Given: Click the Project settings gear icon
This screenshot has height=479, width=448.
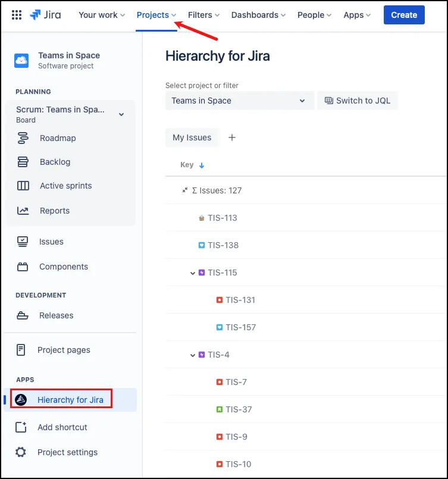Looking at the screenshot, I should point(21,452).
